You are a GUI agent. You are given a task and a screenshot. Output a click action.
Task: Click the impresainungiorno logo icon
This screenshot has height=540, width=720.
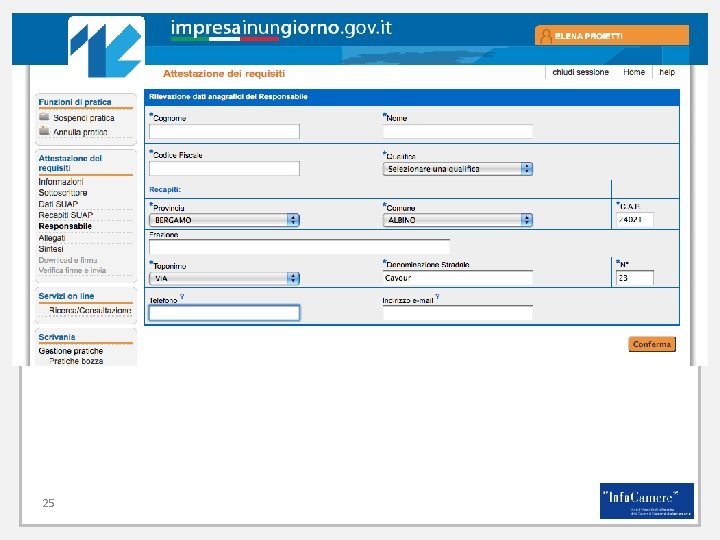click(x=106, y=47)
